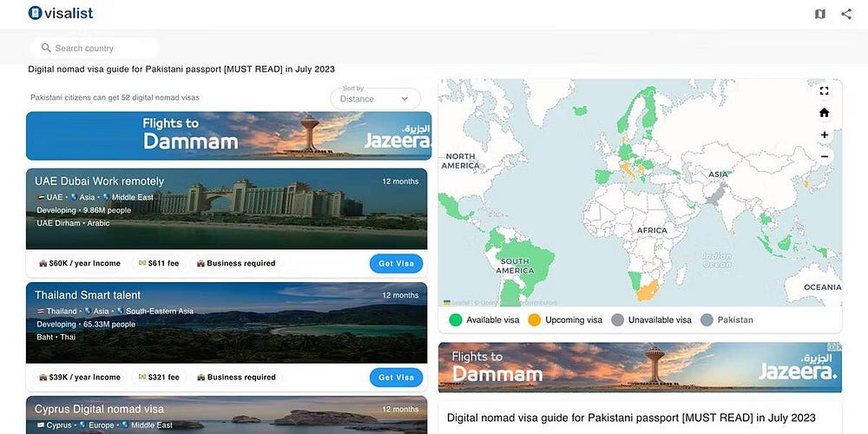Click '12 months' on the UAE card
The image size is (868, 434).
(x=400, y=181)
